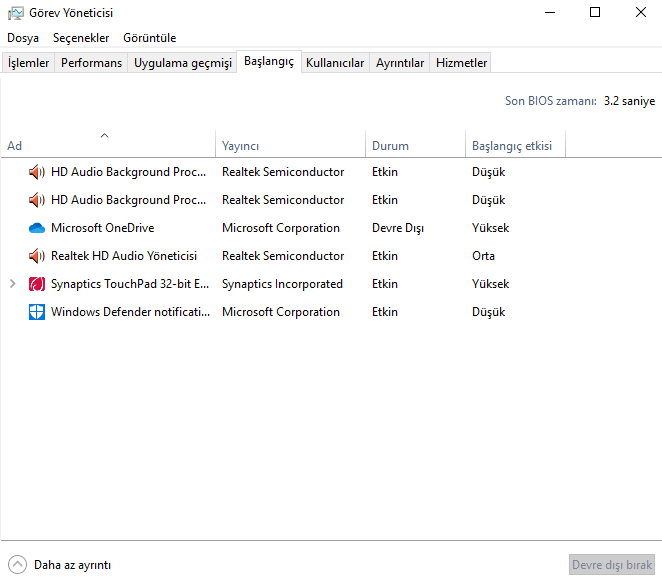
Task: Open the Görüntüle menu
Action: point(149,38)
